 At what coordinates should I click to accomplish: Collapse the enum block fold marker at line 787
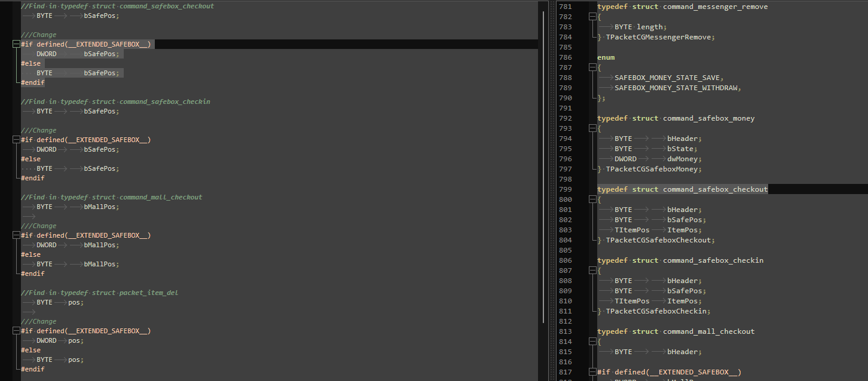point(592,67)
